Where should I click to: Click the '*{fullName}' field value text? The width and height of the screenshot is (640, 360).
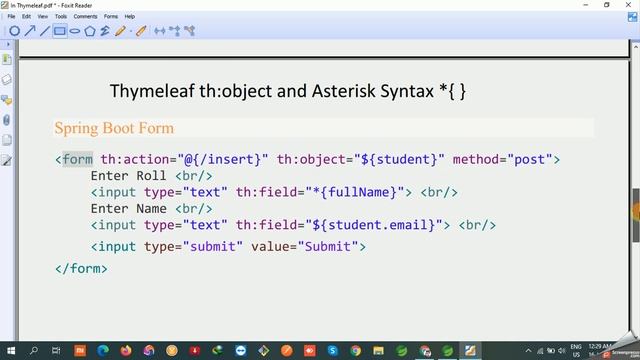[355, 192]
